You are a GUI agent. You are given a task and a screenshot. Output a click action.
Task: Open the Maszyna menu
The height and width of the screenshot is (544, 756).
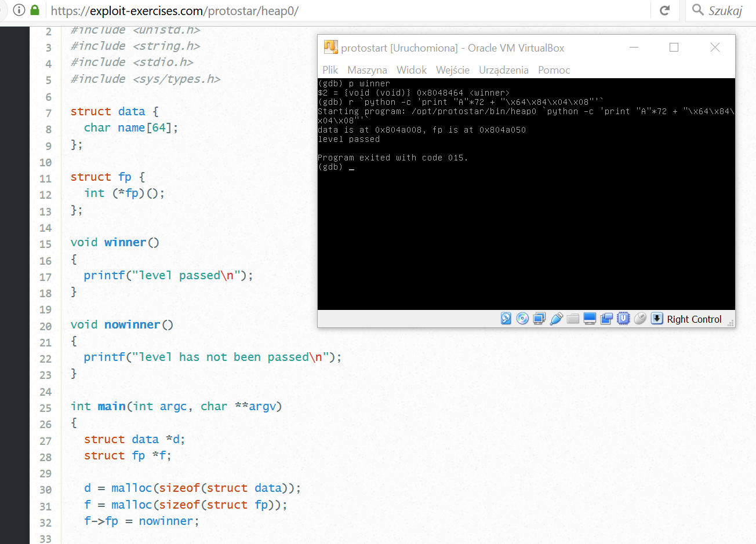367,70
